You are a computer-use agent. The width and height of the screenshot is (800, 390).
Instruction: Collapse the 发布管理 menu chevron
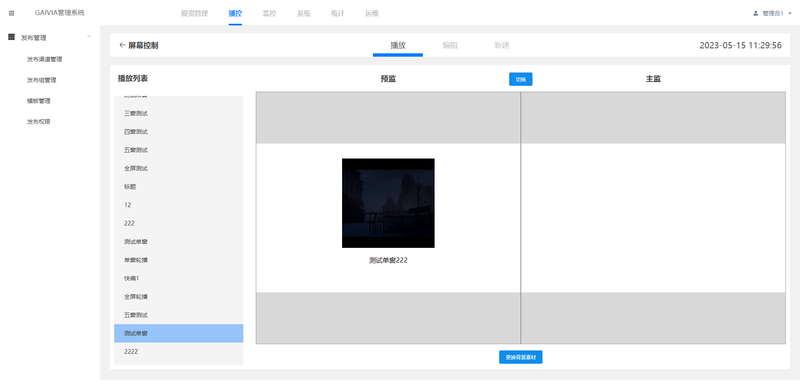pos(89,37)
